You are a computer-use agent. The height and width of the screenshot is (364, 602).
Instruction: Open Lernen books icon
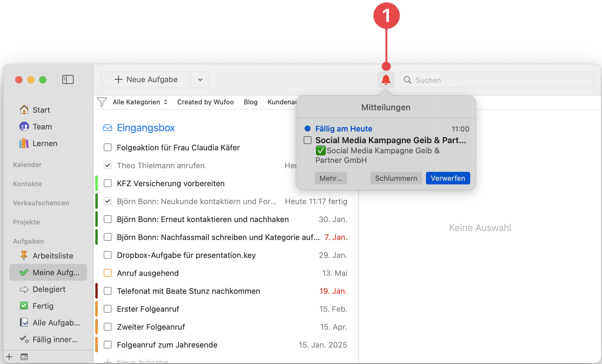pyautogui.click(x=24, y=143)
